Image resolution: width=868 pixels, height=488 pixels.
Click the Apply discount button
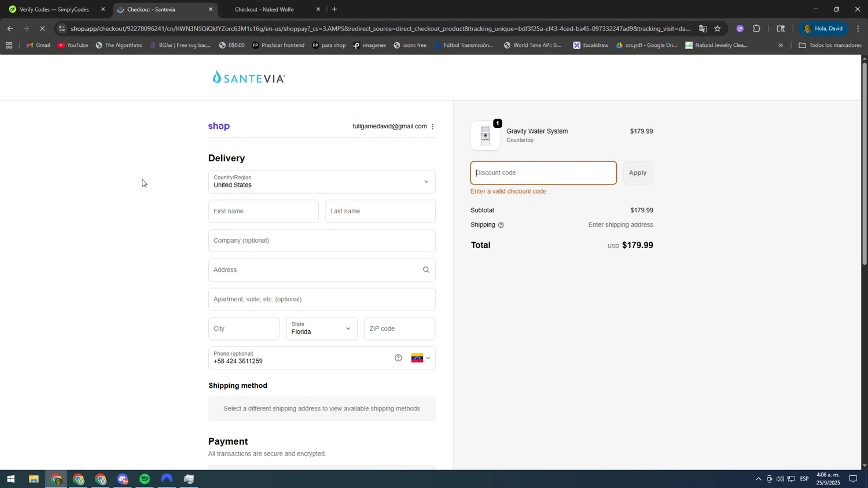click(x=638, y=173)
